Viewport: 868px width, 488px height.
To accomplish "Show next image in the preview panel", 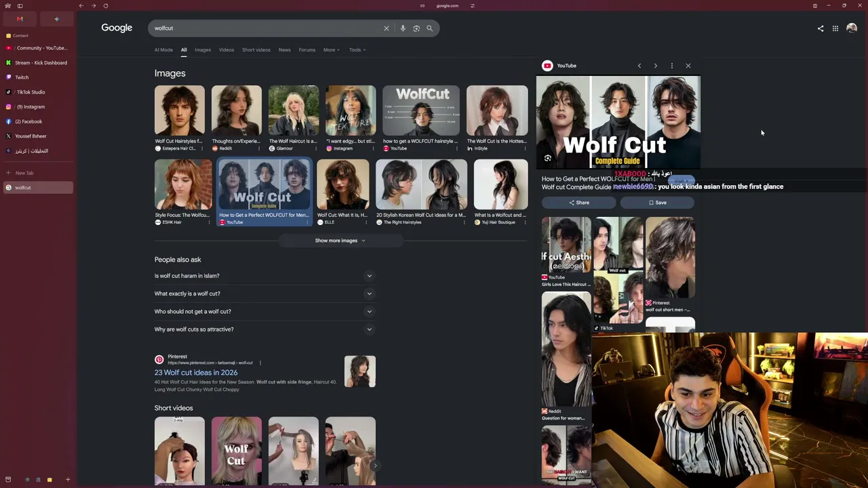I will [x=655, y=66].
